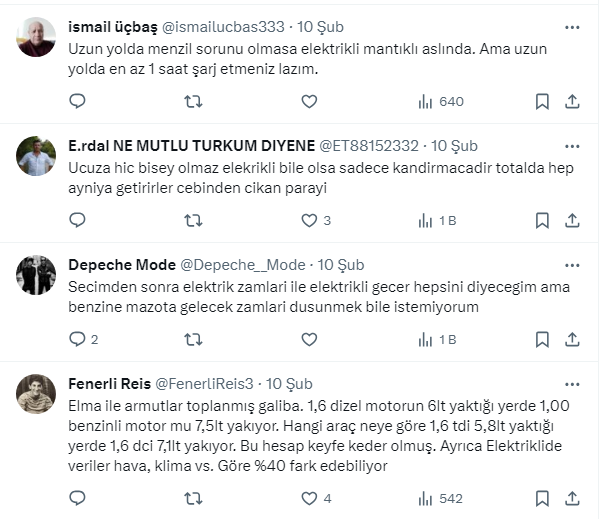The image size is (614, 519).
Task: Share ismail üçbaş's tweet
Action: click(x=573, y=101)
